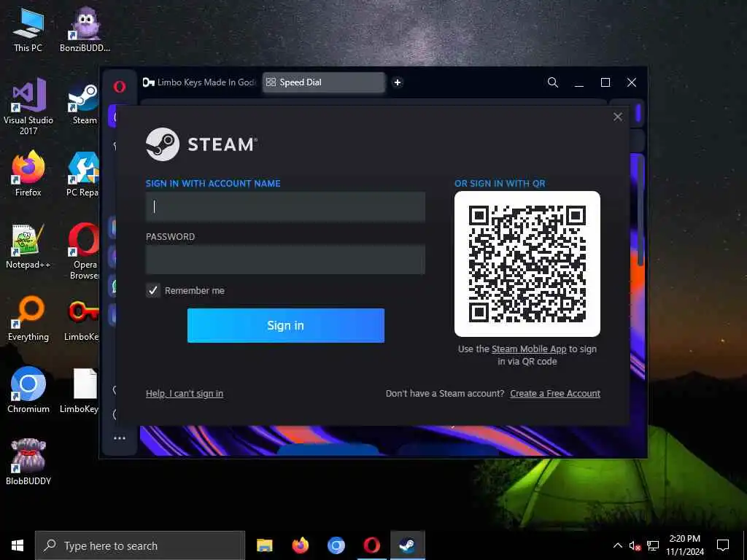
Task: Open the This PC desktop icon
Action: (x=28, y=29)
